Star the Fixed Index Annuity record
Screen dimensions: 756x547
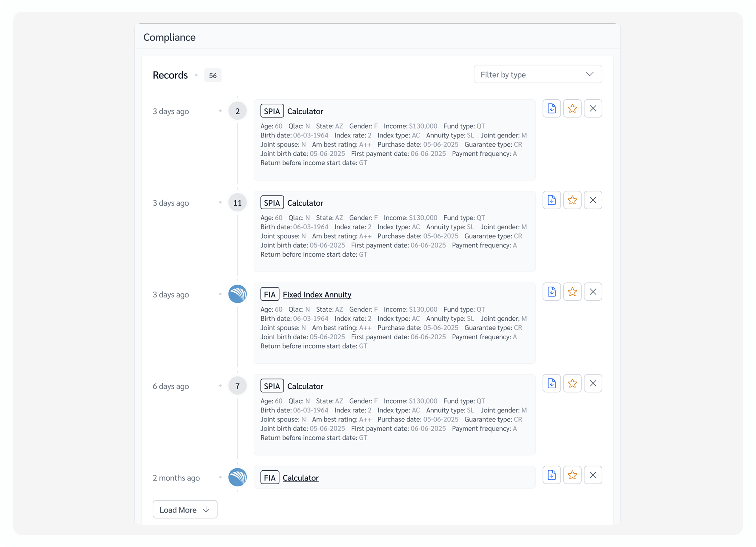pos(572,292)
